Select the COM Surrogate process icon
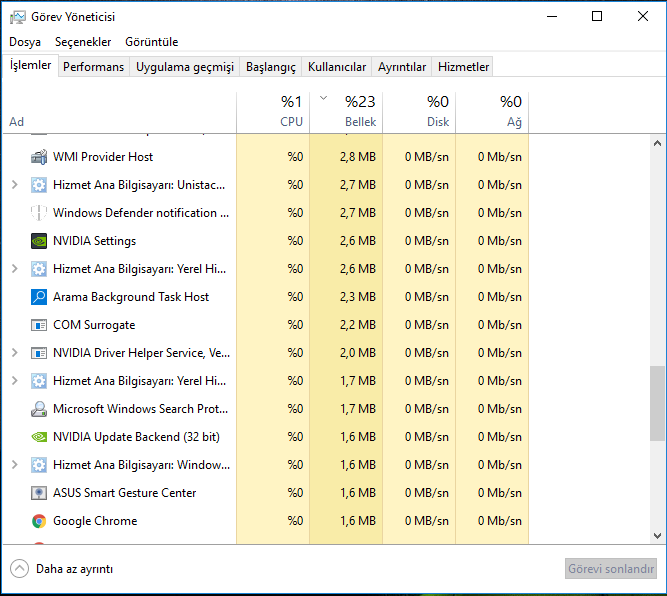This screenshot has height=596, width=667. (39, 325)
